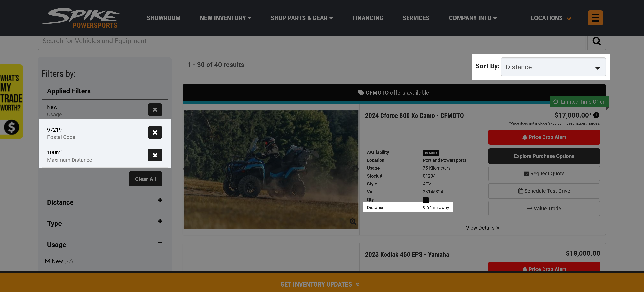Click the 'In Stock' availability badge
This screenshot has height=292, width=644.
point(431,153)
